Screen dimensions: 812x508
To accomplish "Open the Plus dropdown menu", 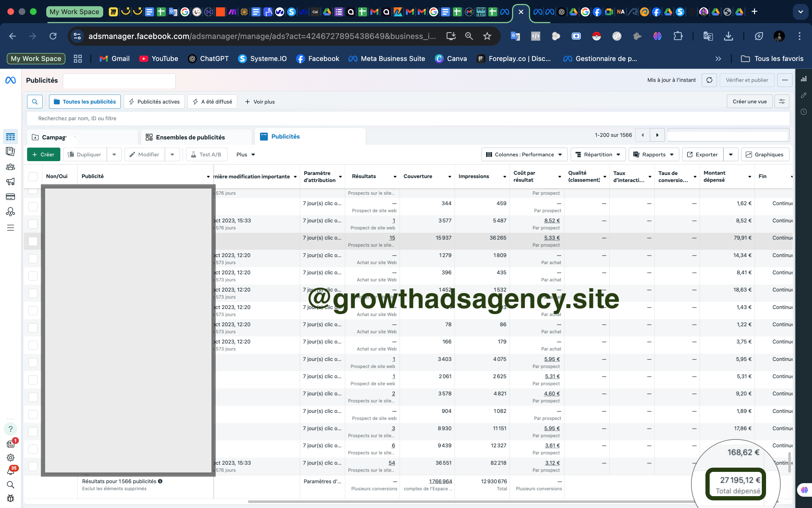I will click(246, 154).
